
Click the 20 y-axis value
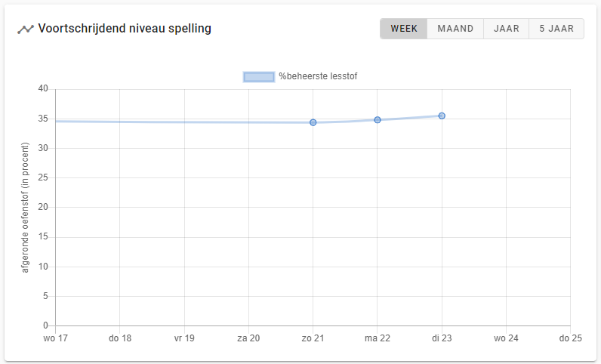click(43, 207)
